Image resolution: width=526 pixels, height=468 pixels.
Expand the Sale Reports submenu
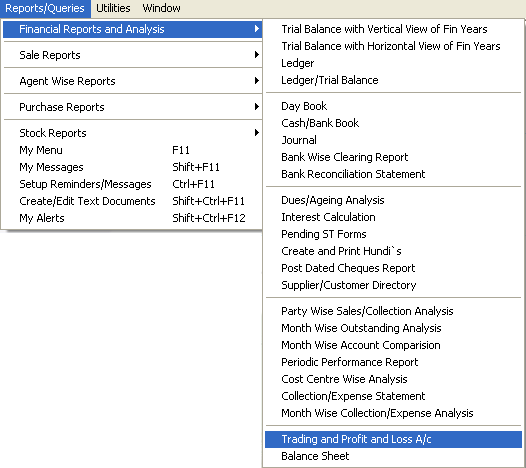133,55
